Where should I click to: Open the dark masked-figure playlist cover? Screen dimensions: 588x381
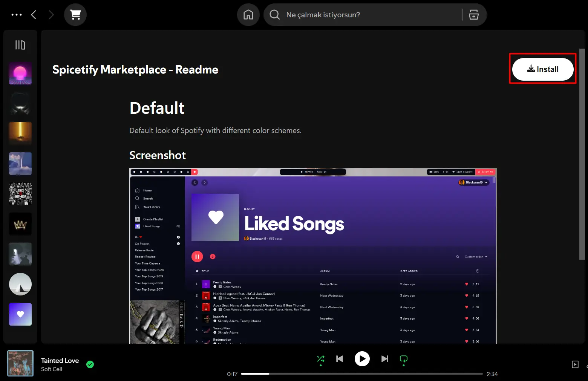(20, 103)
